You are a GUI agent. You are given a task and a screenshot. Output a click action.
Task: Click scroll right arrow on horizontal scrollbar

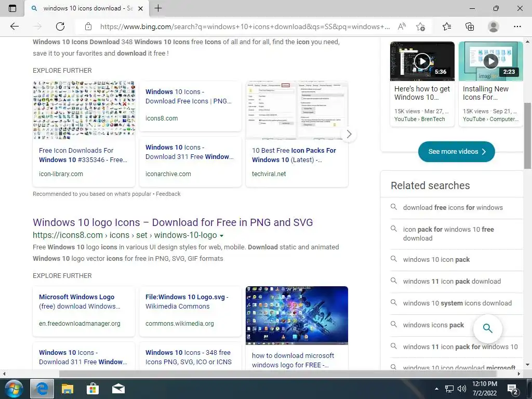519,374
